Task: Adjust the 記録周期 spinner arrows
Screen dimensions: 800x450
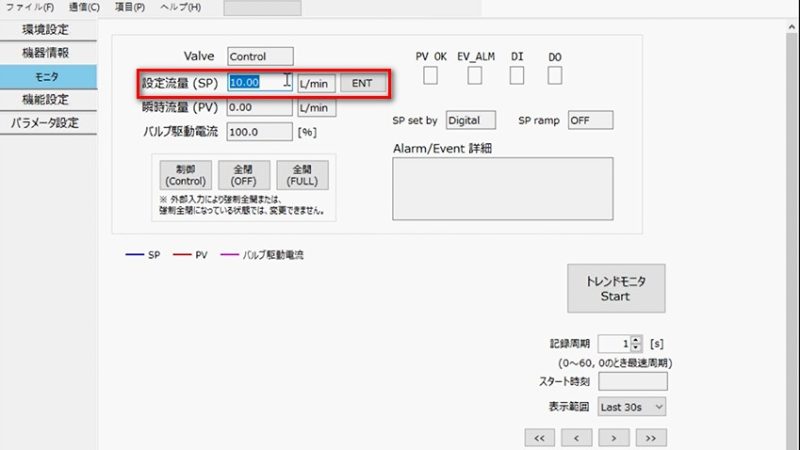Action: [636, 343]
